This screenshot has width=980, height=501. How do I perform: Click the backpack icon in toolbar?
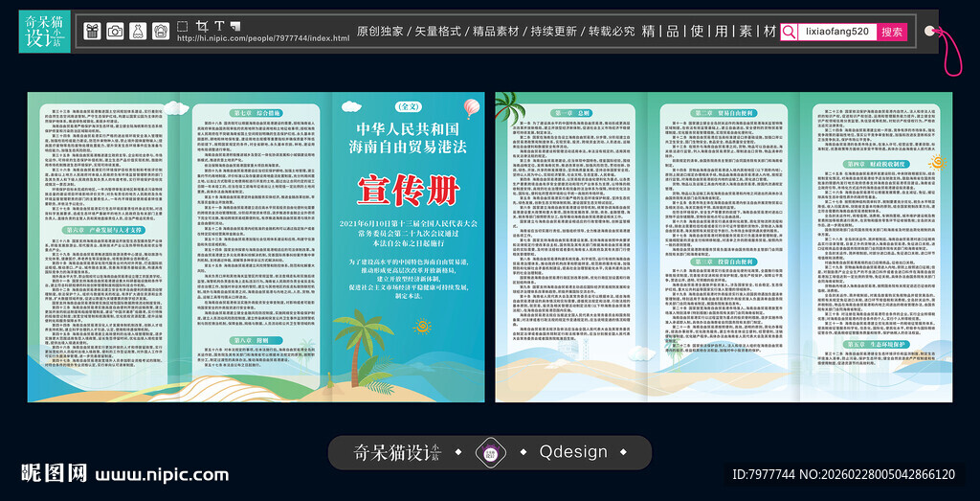coord(161,32)
